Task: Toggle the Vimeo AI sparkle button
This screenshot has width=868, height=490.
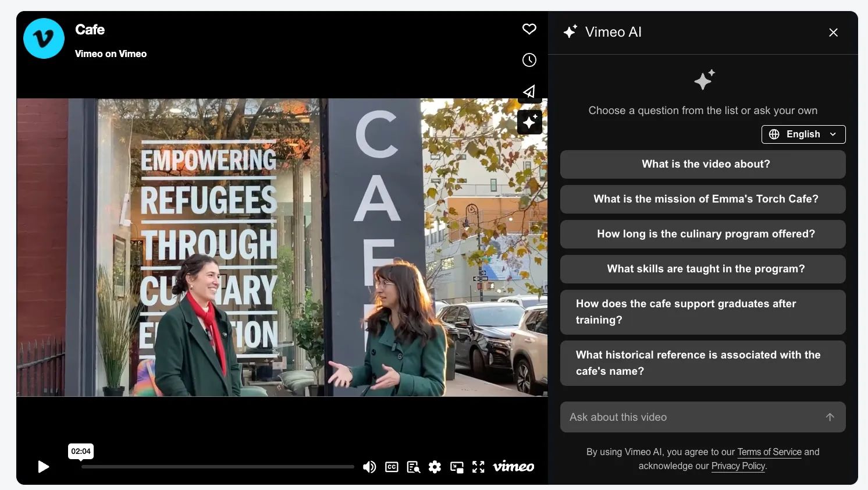Action: tap(529, 122)
